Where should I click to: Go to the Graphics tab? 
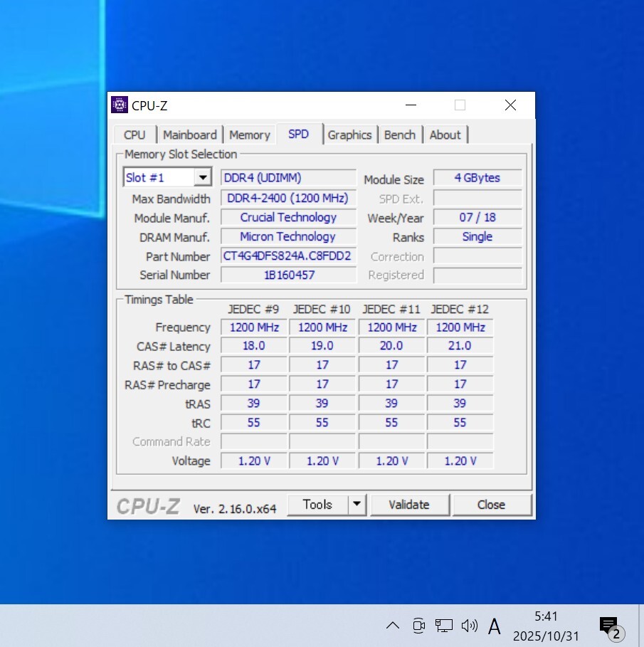349,135
